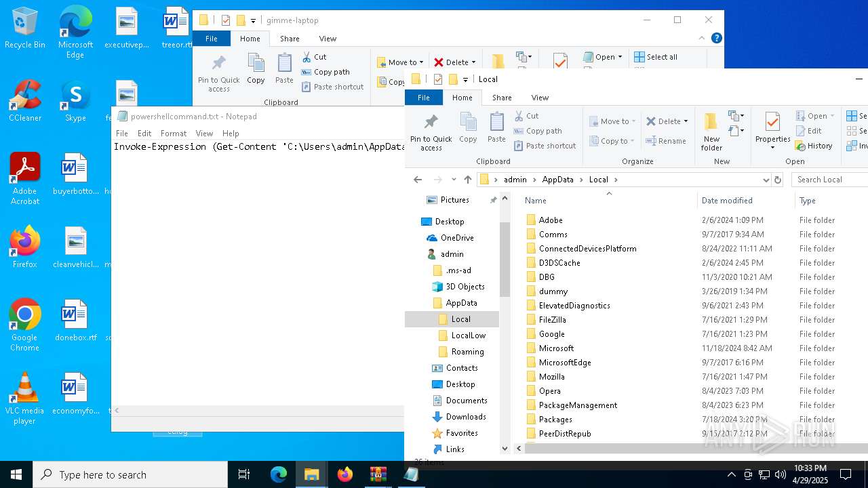The image size is (868, 488).
Task: Open File tab in Local window
Action: pos(424,98)
